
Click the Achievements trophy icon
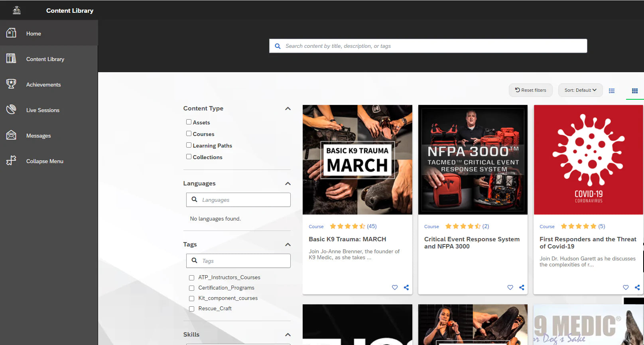coord(11,84)
